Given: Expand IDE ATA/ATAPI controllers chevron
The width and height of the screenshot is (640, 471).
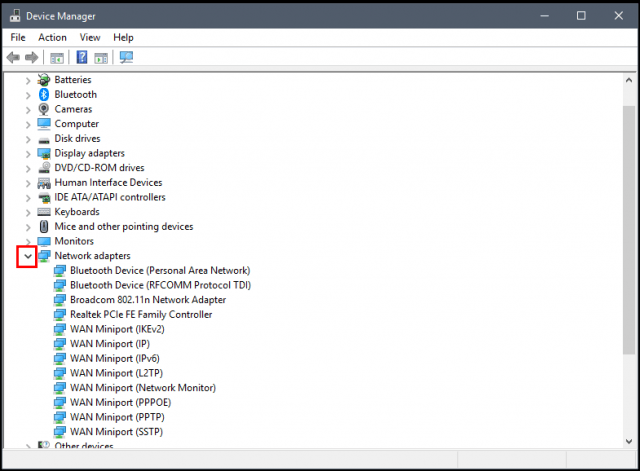Looking at the screenshot, I should (x=28, y=198).
